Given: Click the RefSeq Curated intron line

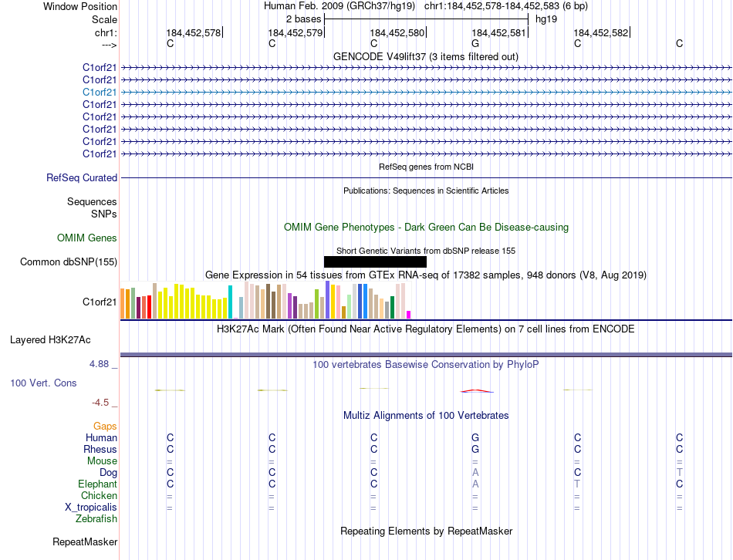Looking at the screenshot, I should (x=427, y=177).
